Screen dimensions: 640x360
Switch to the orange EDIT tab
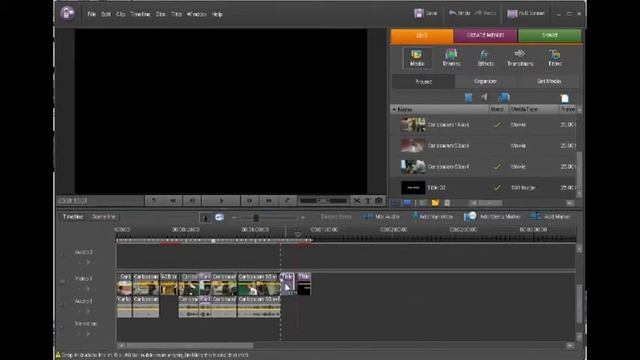[x=422, y=36]
